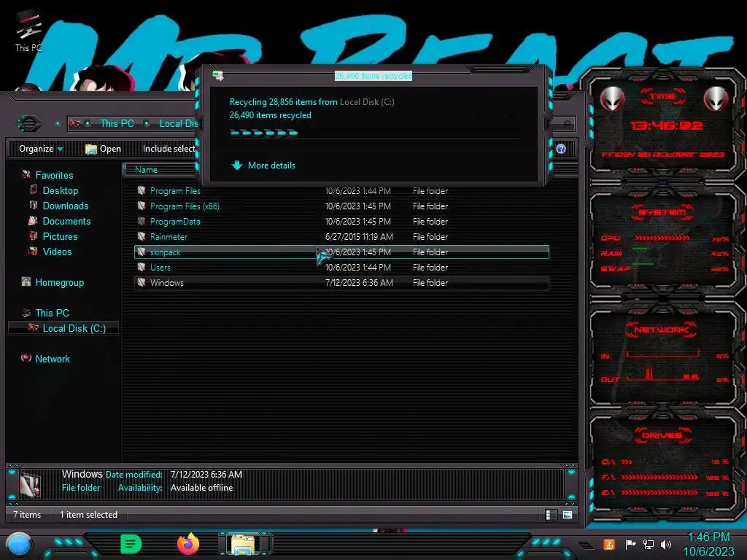The height and width of the screenshot is (560, 747).
Task: Click the Documents sidebar icon
Action: coord(33,220)
